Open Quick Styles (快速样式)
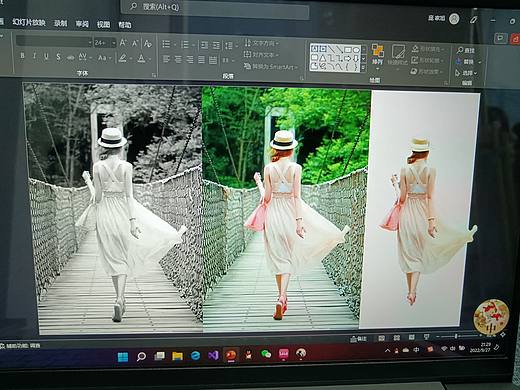The width and height of the screenshot is (520, 390). click(398, 56)
